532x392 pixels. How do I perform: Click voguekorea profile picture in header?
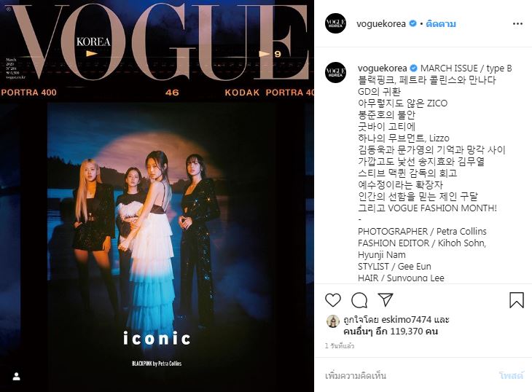pos(335,23)
